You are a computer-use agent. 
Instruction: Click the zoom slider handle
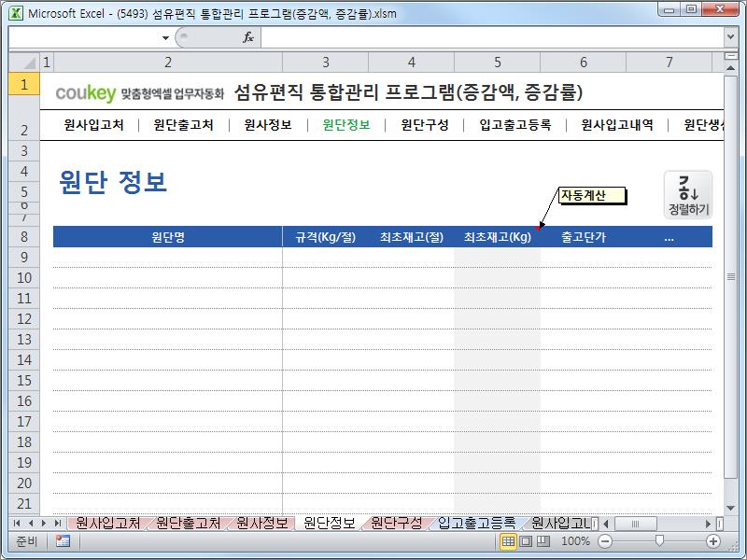point(659,540)
